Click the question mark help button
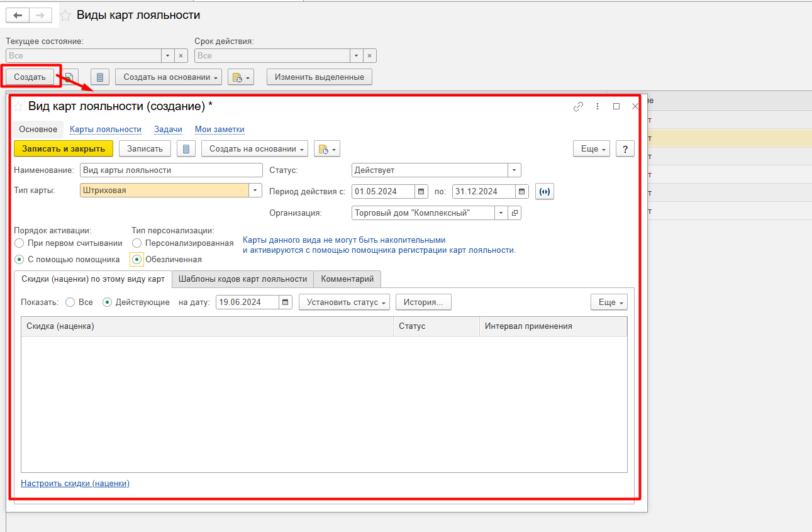The image size is (812, 532). [625, 149]
